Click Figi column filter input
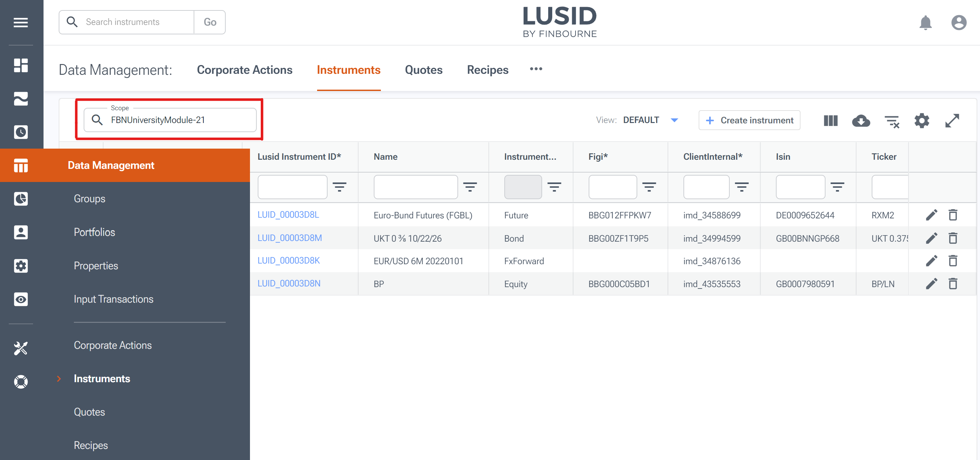The width and height of the screenshot is (980, 460). tap(613, 187)
